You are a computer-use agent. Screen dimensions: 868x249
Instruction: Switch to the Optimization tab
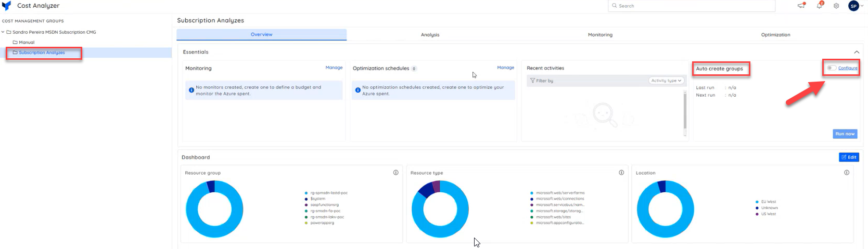775,35
